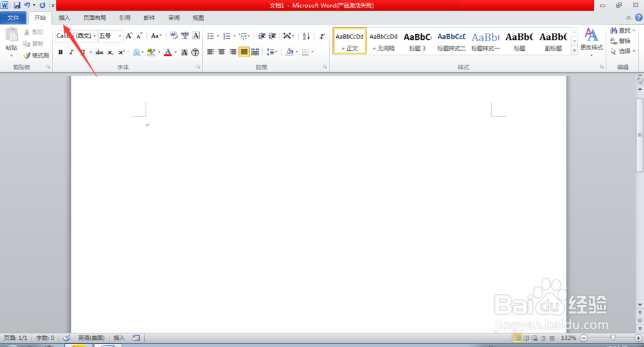Toggle Strikethrough formatting
The image size is (644, 347).
coord(99,52)
